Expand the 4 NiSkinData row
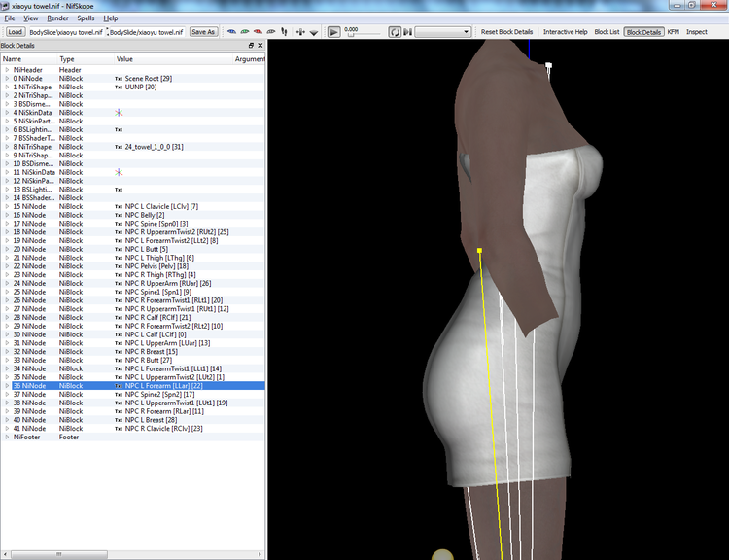729x560 pixels. (x=7, y=113)
